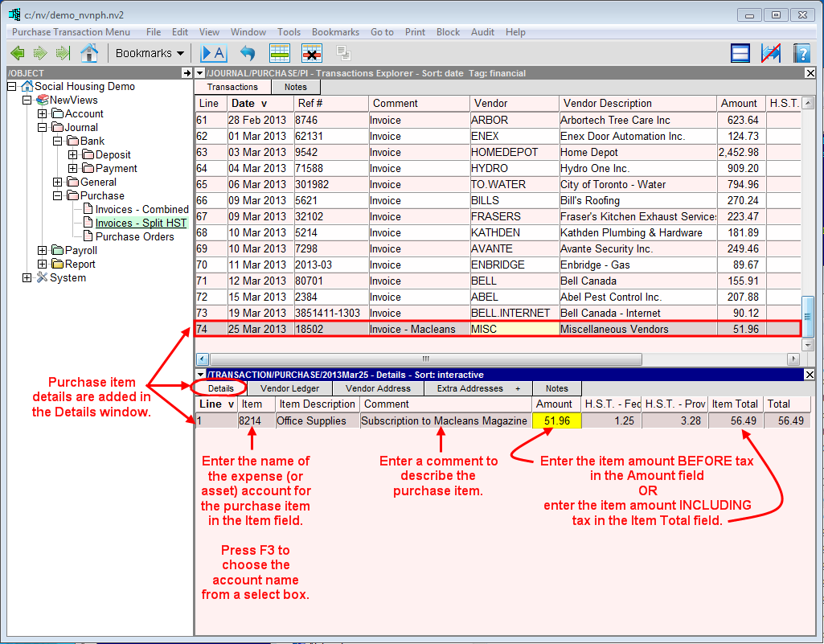Click the insert row table icon
This screenshot has height=644, width=824.
point(279,54)
